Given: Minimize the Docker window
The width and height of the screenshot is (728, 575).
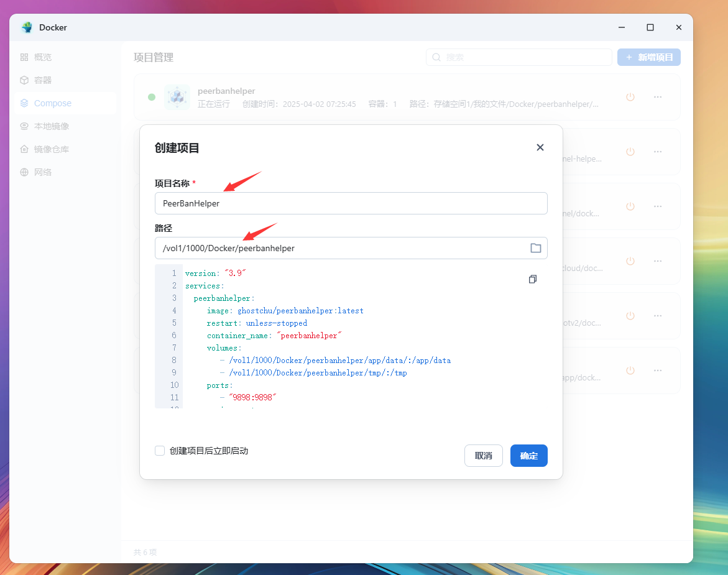Looking at the screenshot, I should pos(622,27).
